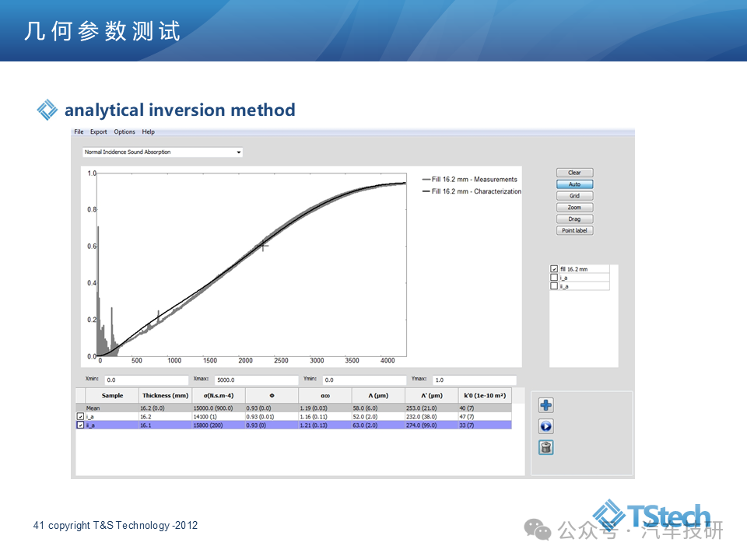Click the k'0 (1e-10 m²) column header

(x=485, y=396)
